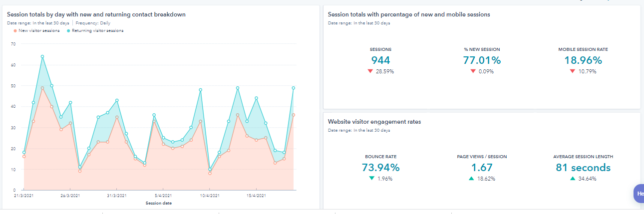Image resolution: width=644 pixels, height=214 pixels.
Task: Click the teal Returning visitor sessions legend dot
Action: point(68,30)
